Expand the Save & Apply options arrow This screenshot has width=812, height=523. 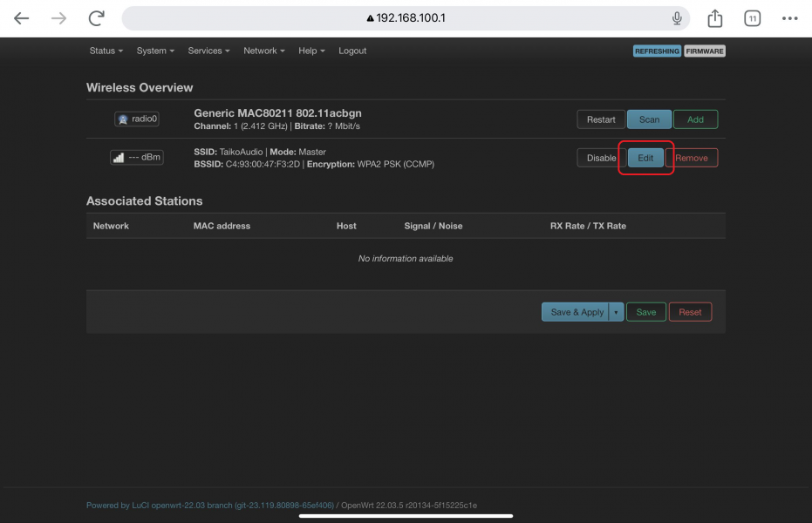[x=616, y=311]
